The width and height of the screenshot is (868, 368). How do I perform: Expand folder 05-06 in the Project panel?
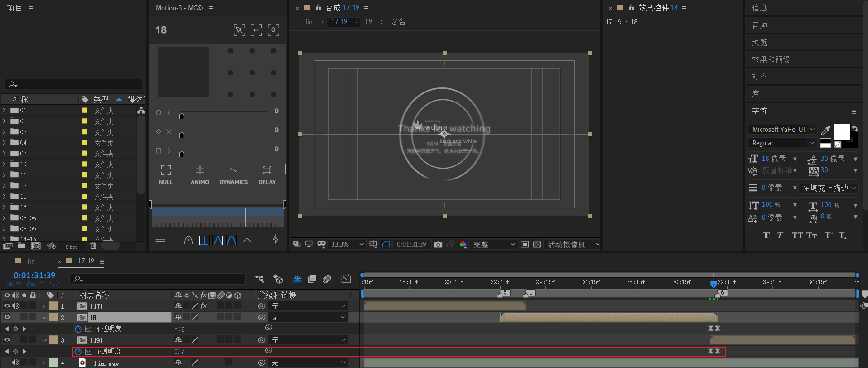click(4, 218)
